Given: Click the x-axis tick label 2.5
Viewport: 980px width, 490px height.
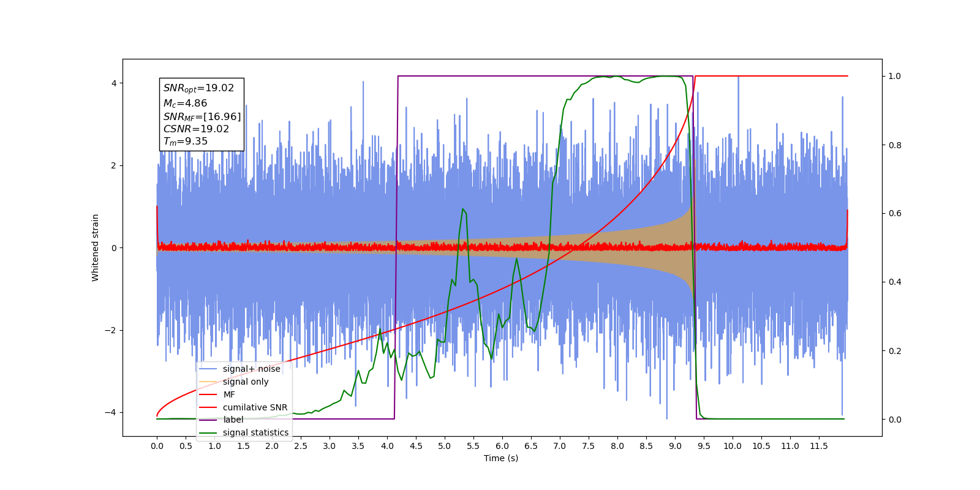Looking at the screenshot, I should click(301, 446).
